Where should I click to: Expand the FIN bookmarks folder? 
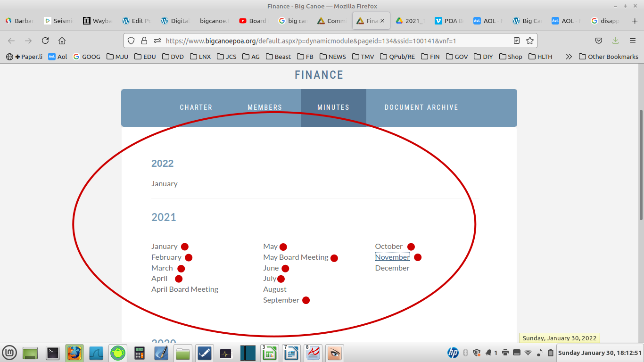pos(430,57)
